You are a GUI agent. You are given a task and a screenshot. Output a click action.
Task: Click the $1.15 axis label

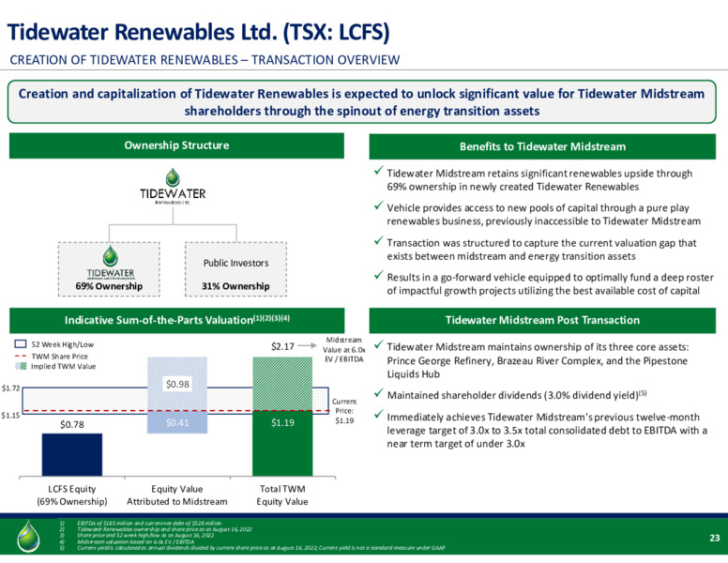pyautogui.click(x=10, y=416)
